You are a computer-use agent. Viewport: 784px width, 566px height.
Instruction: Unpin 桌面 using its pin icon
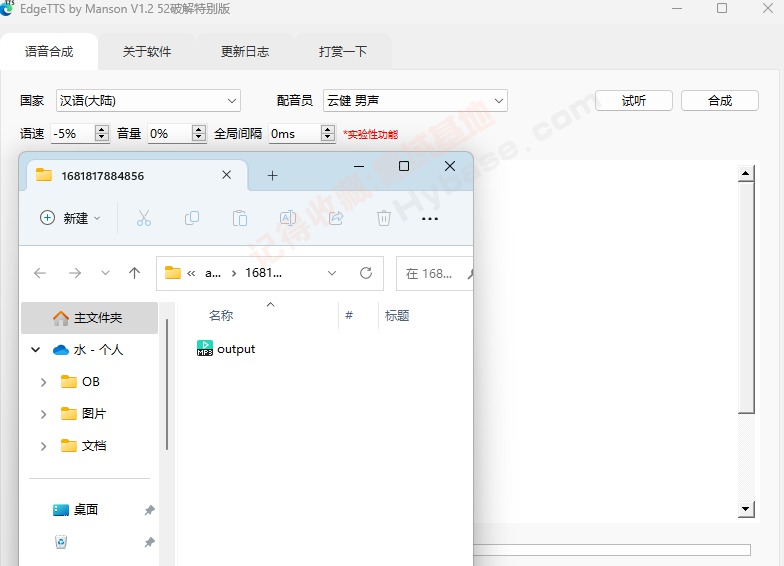click(x=150, y=510)
